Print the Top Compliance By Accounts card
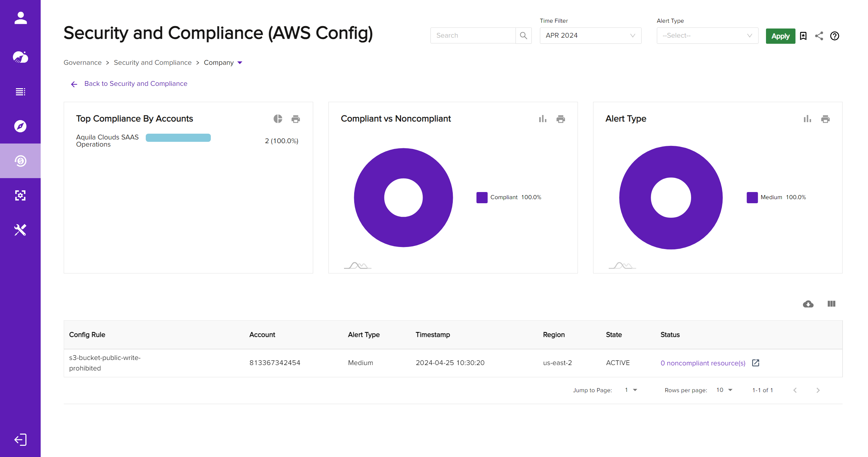The width and height of the screenshot is (868, 457). [x=296, y=119]
